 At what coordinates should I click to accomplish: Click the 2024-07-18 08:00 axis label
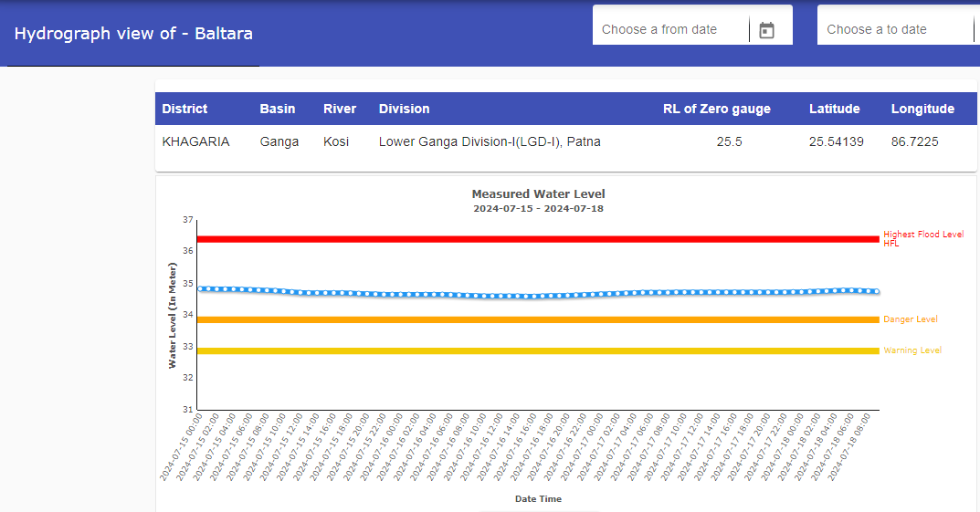pos(849,446)
